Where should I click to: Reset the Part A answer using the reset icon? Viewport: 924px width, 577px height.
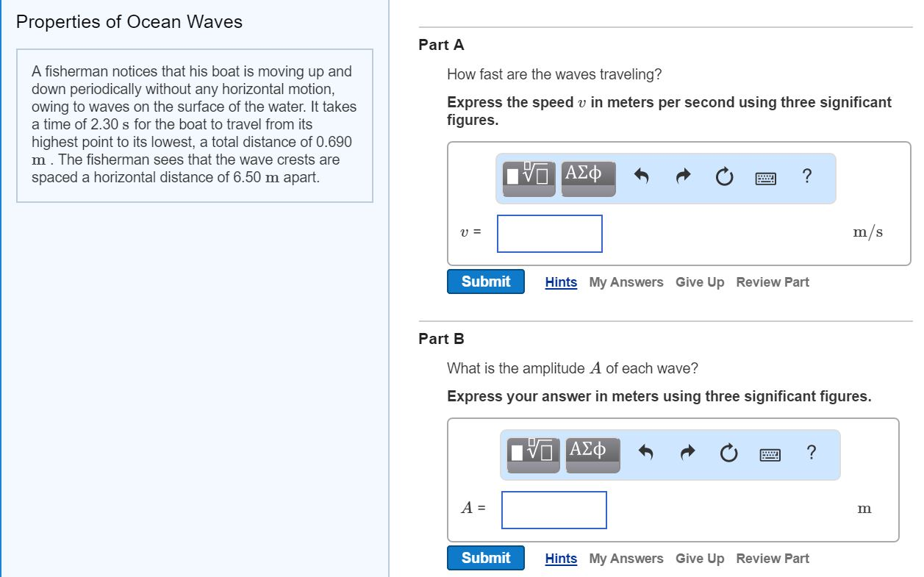pyautogui.click(x=723, y=176)
